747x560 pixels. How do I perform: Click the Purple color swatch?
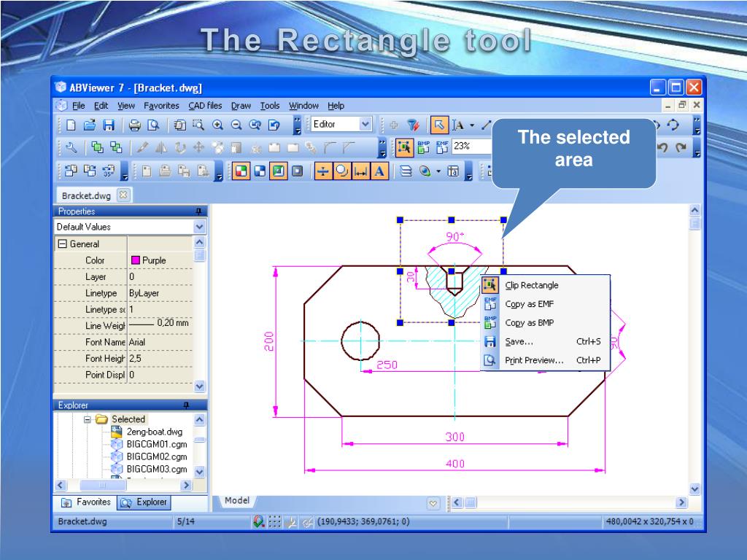click(135, 260)
